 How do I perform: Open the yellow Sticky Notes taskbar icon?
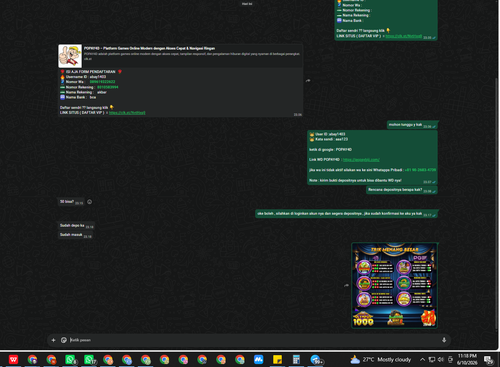click(x=277, y=360)
